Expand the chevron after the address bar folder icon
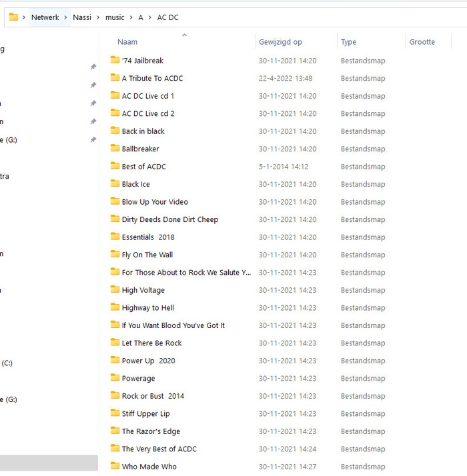This screenshot has width=467, height=476. 24,17
